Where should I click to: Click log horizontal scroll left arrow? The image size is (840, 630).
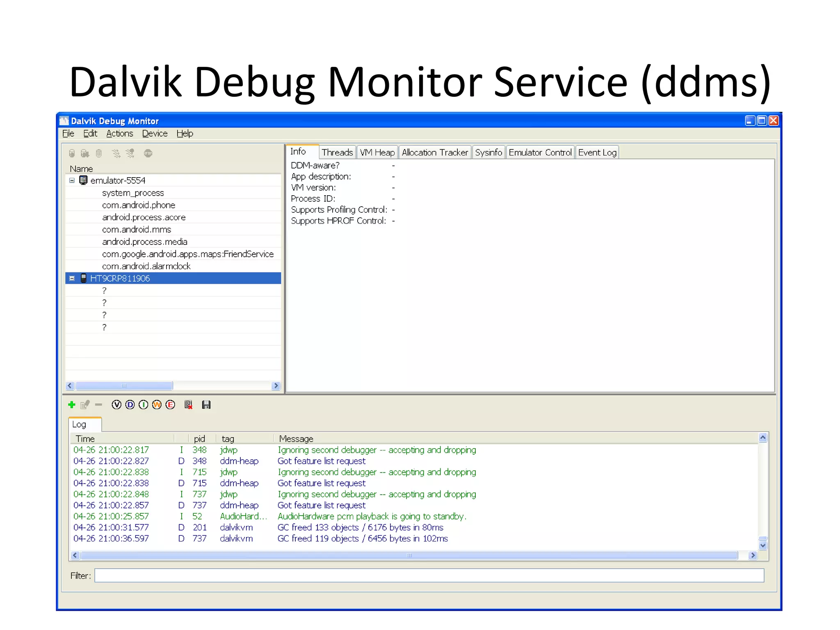(75, 555)
